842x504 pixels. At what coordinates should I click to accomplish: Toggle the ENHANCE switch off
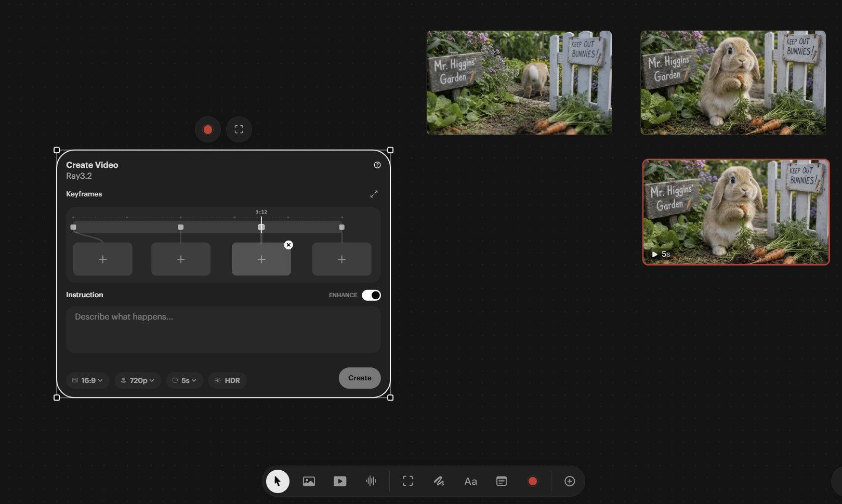click(x=372, y=295)
